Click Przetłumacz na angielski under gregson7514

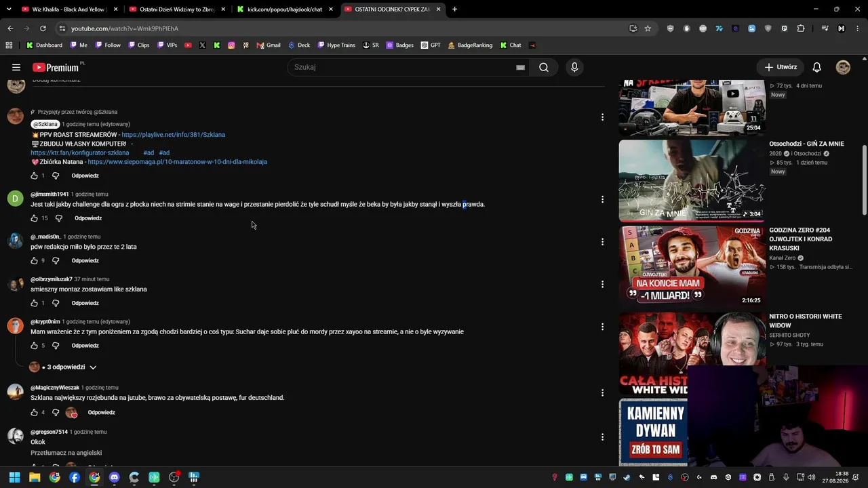(x=66, y=453)
